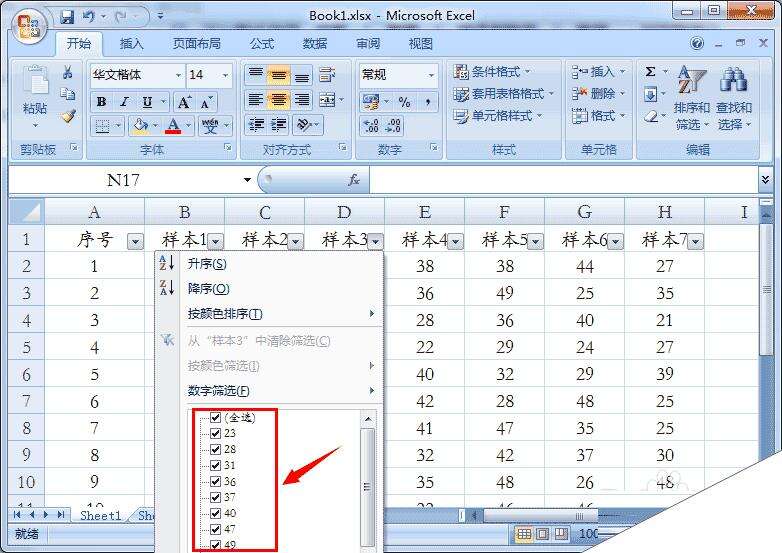Apply percent style
782x553 pixels.
click(x=404, y=102)
